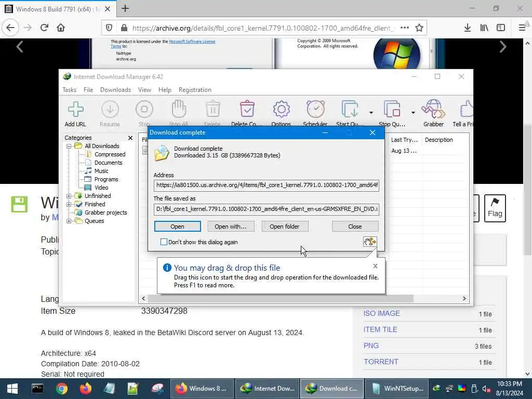Image resolution: width=532 pixels, height=399 pixels.
Task: Click the PNG download link
Action: [x=371, y=345]
